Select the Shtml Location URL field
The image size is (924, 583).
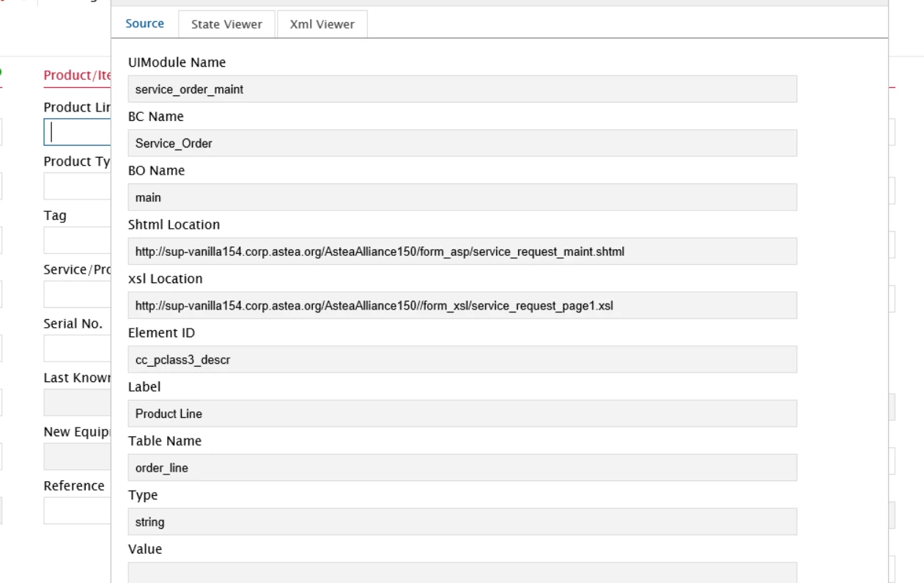click(462, 252)
